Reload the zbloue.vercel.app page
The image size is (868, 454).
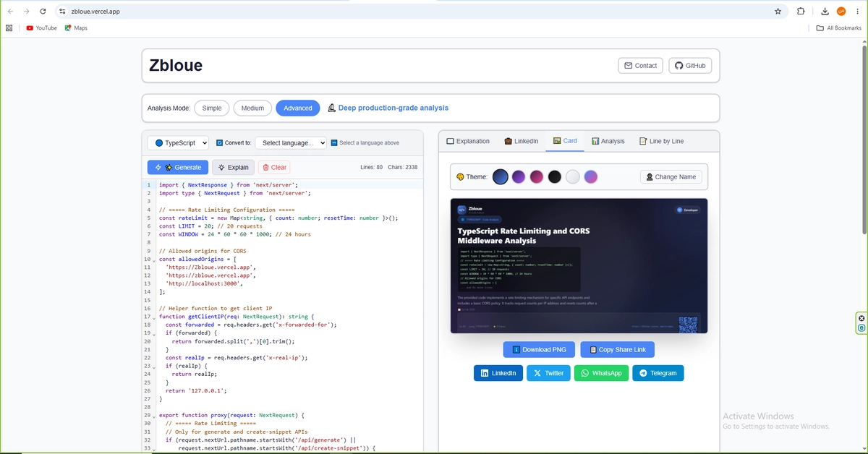pyautogui.click(x=43, y=12)
